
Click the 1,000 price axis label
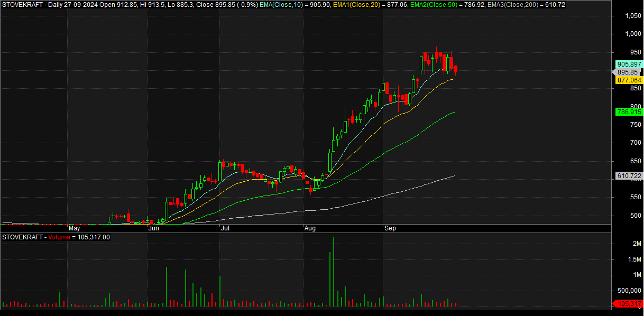coord(633,34)
